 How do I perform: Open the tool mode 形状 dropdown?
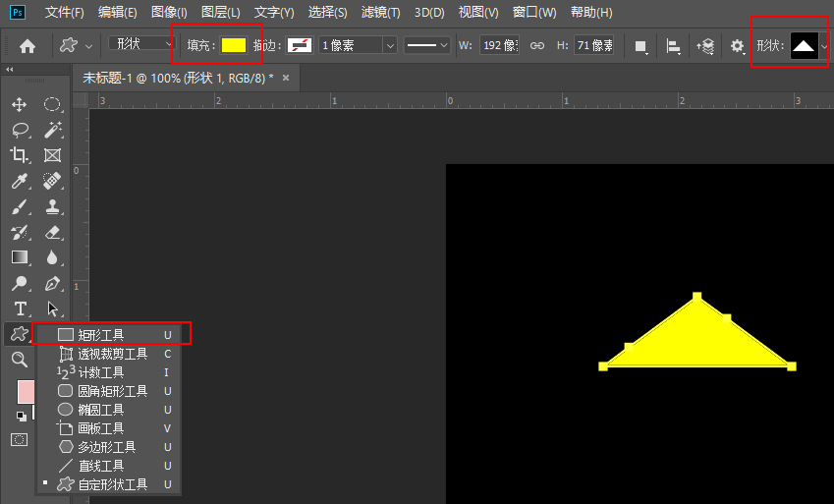tap(142, 43)
